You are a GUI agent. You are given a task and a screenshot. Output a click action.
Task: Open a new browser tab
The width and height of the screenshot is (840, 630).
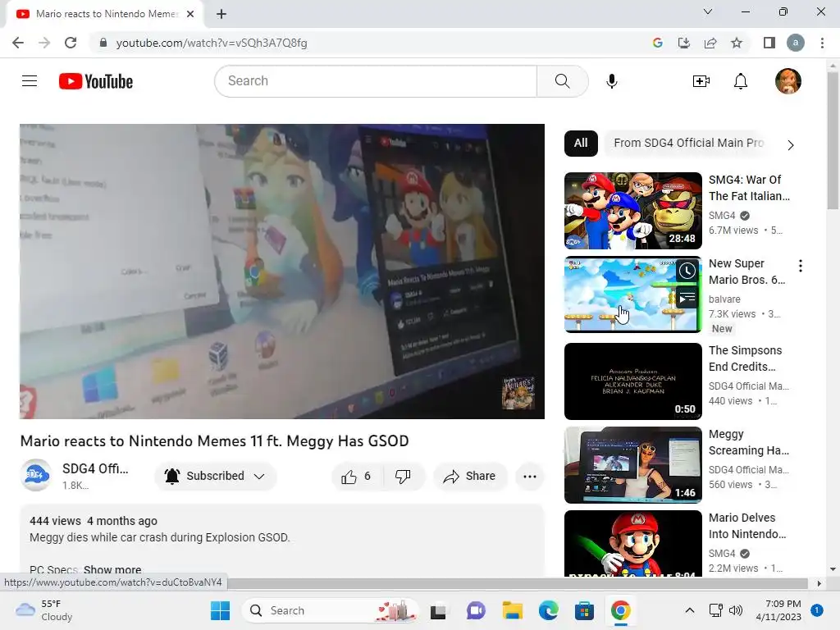coord(221,14)
